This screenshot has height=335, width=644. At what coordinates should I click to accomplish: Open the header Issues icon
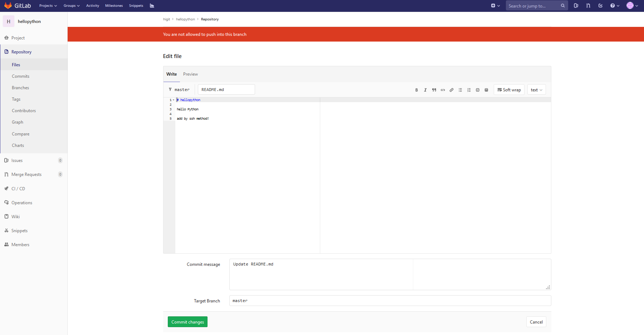tap(576, 6)
